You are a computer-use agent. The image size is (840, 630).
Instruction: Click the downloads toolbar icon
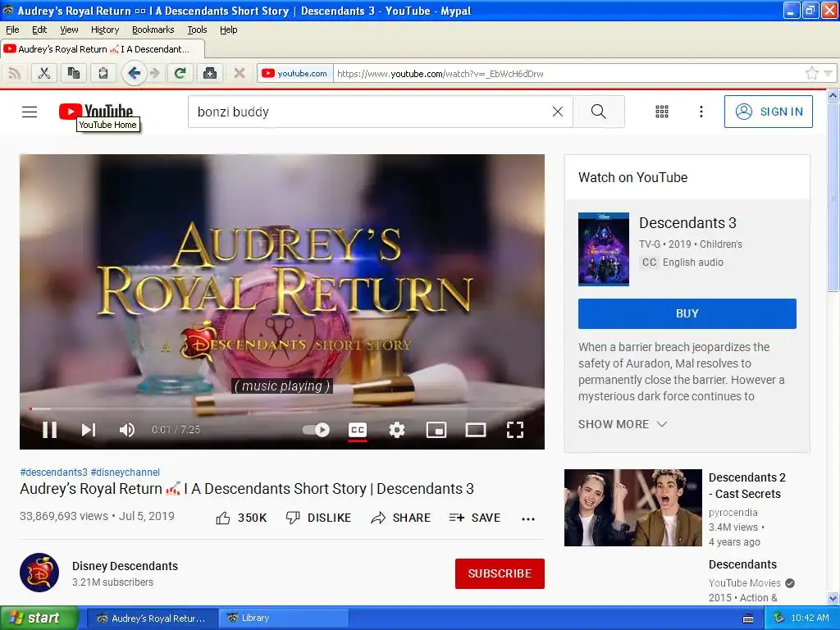point(209,73)
